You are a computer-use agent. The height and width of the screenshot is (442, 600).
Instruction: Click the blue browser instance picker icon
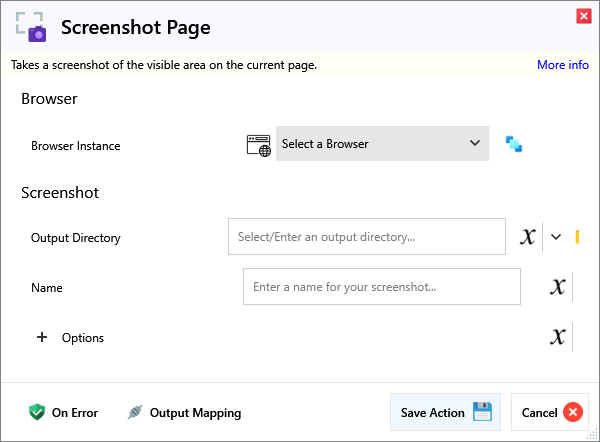coord(514,144)
